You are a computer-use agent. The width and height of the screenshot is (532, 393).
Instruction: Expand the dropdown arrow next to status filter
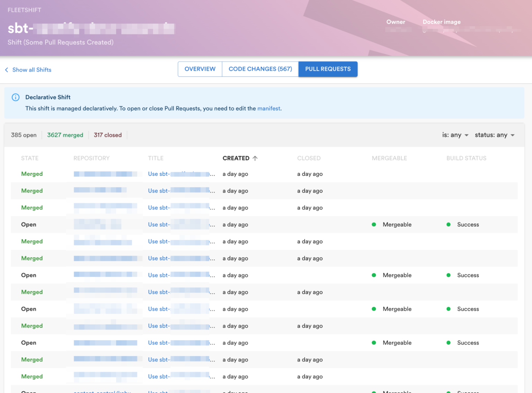click(x=512, y=135)
